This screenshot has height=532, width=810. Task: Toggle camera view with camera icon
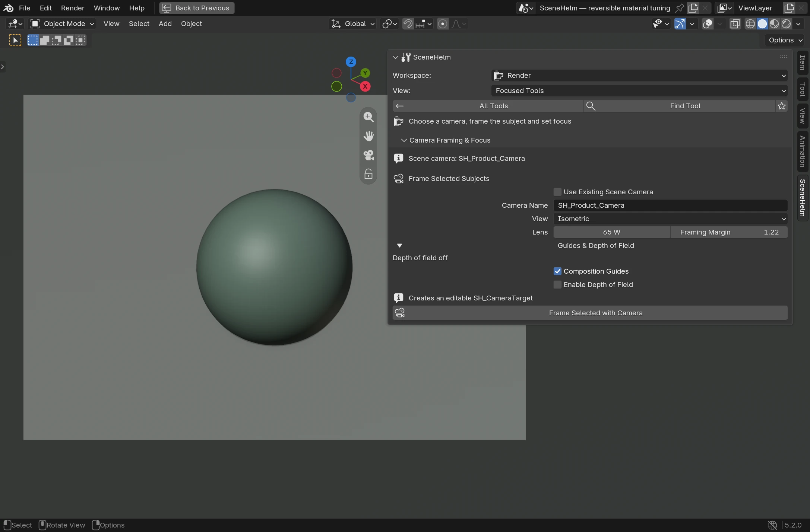[368, 155]
